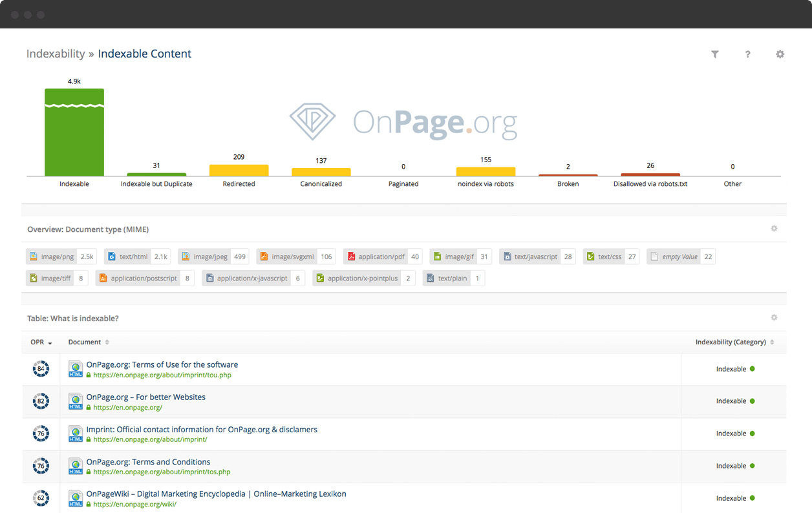This screenshot has height=513, width=812.
Task: Click the OPR score 62 badge
Action: pos(41,499)
